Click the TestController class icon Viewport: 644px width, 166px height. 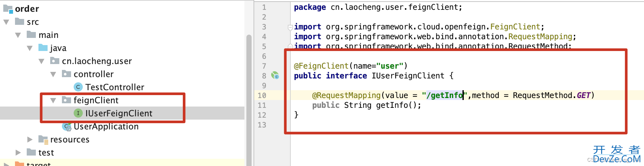pos(78,87)
